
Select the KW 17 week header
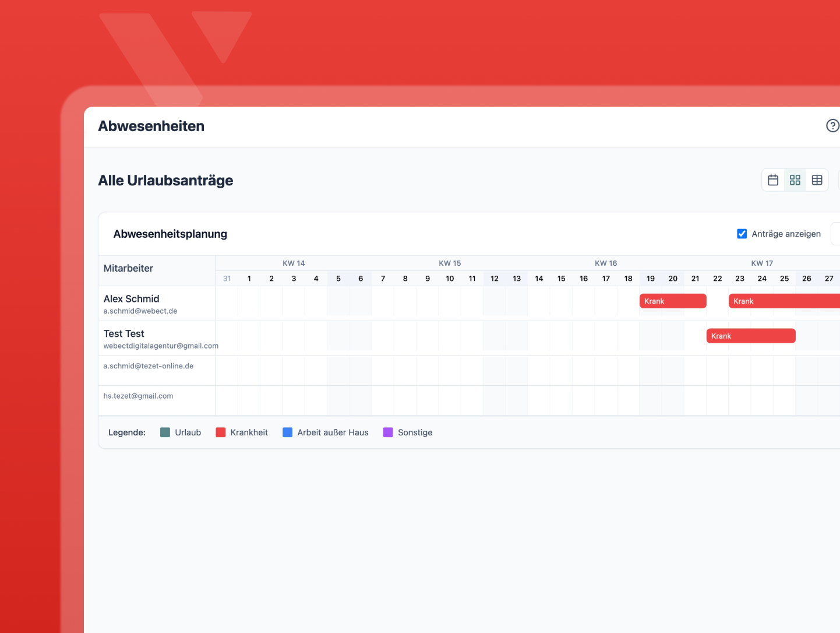click(762, 263)
